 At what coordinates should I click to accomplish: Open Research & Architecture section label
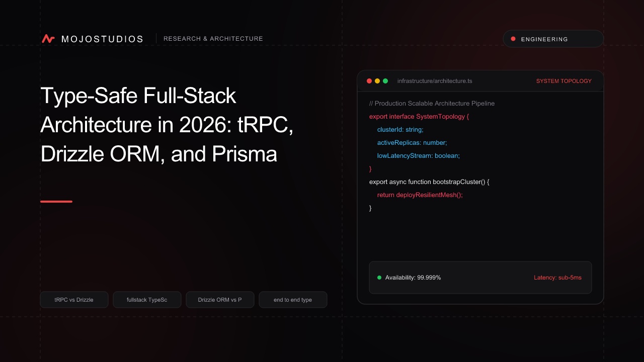pyautogui.click(x=213, y=39)
